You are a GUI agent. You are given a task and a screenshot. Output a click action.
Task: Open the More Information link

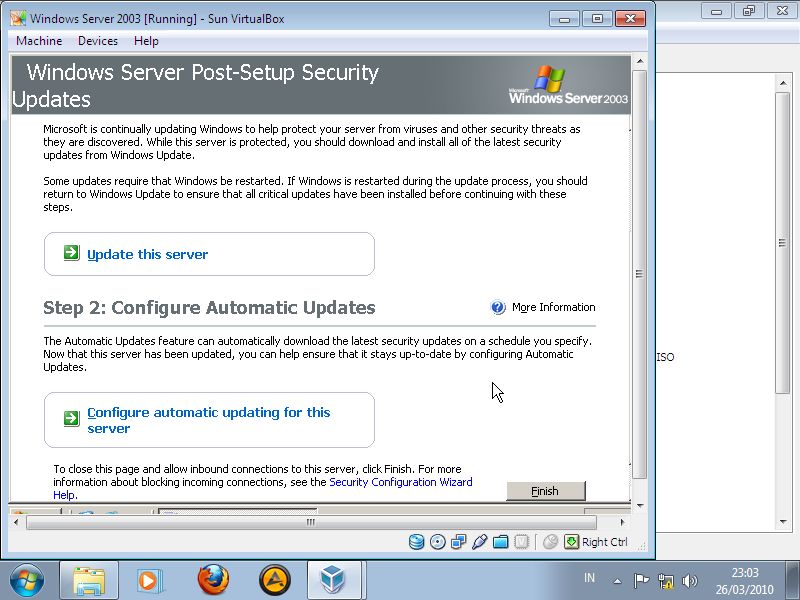[x=554, y=307]
